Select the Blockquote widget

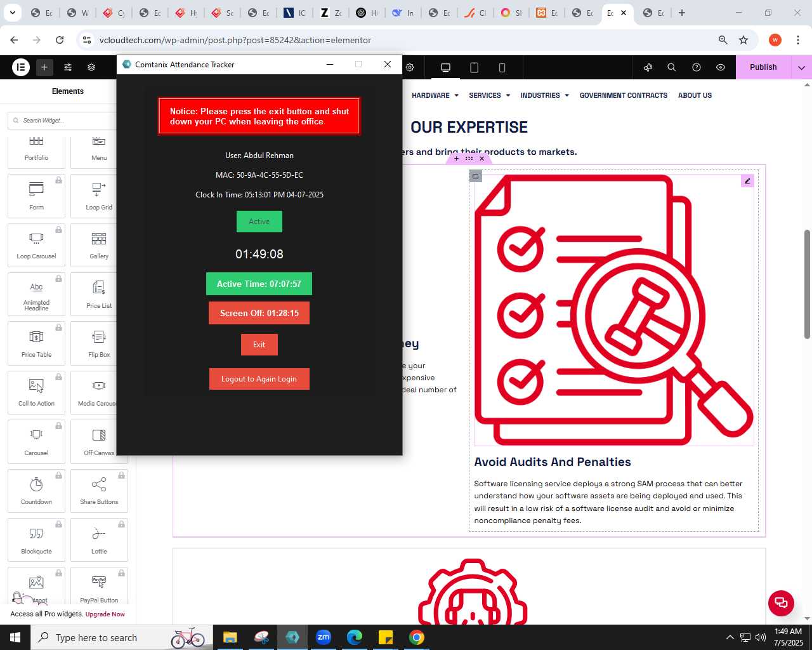(x=36, y=540)
